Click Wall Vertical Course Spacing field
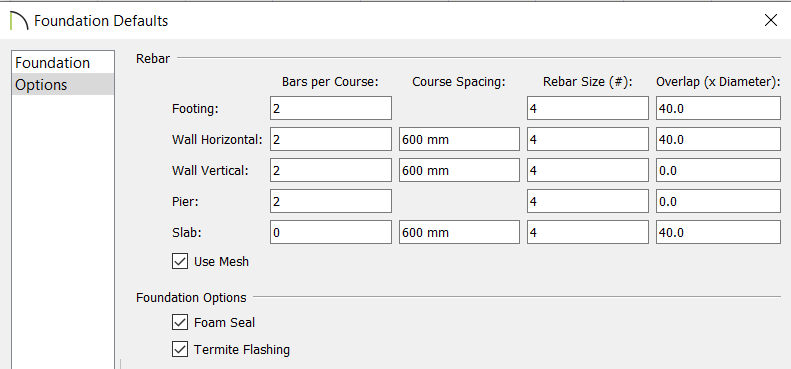 (x=459, y=170)
